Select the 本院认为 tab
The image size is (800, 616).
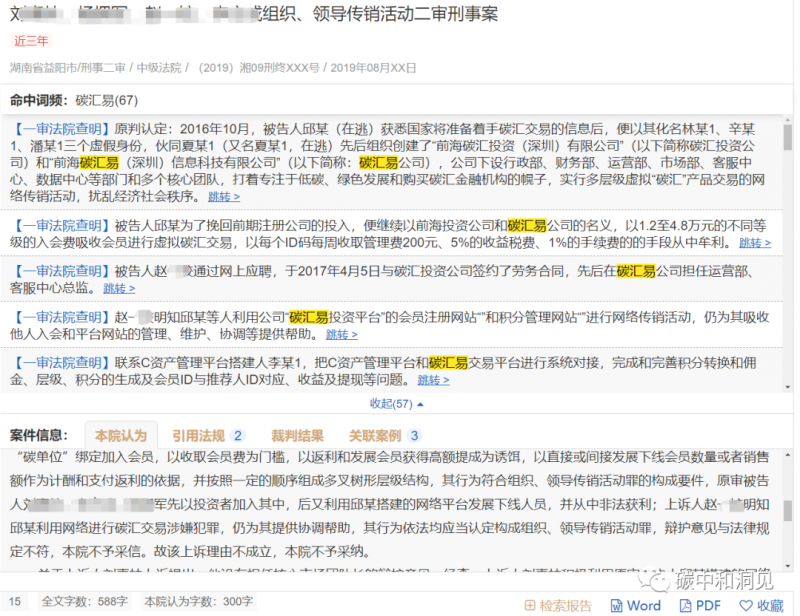click(121, 435)
